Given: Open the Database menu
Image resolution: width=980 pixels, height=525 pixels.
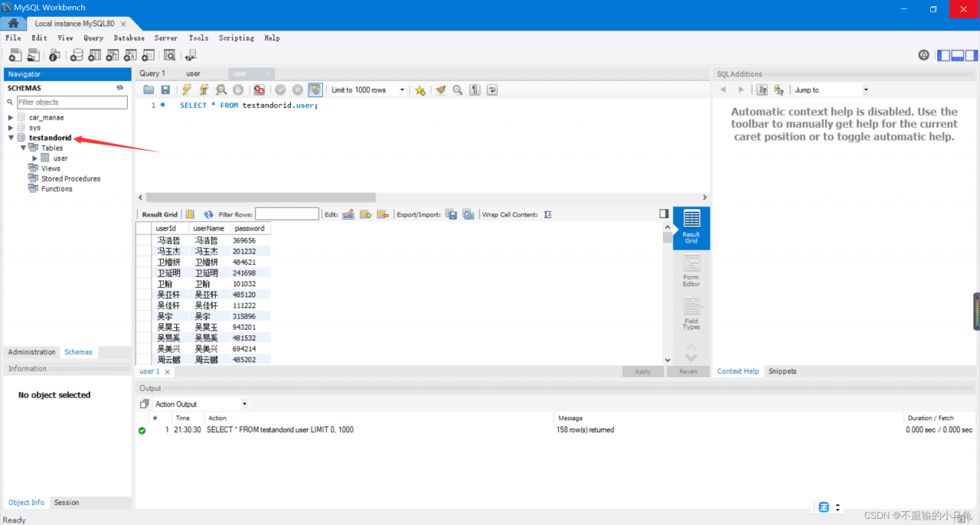Looking at the screenshot, I should click(x=129, y=37).
